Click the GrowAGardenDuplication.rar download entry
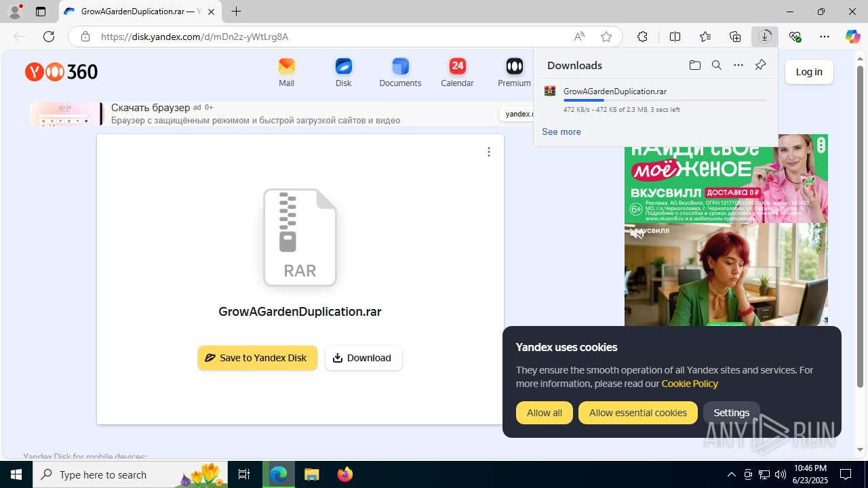The width and height of the screenshot is (868, 488). (656, 99)
